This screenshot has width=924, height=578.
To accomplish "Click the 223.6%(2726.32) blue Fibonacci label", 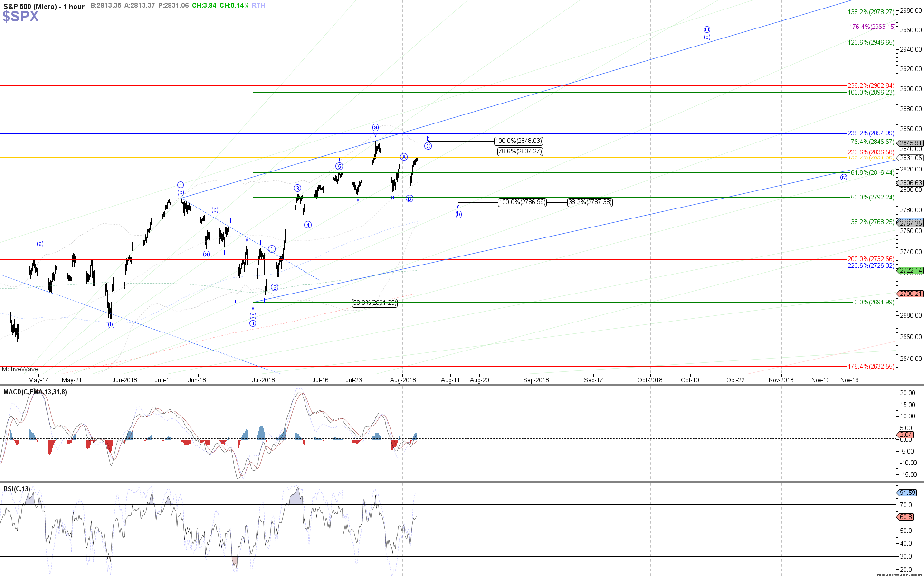I will (871, 266).
